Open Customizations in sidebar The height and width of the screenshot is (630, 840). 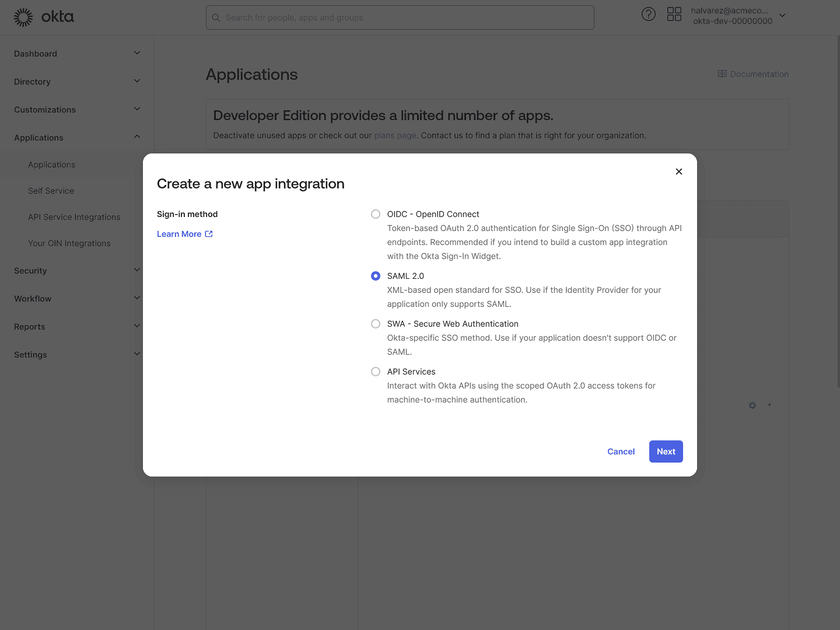coord(45,110)
